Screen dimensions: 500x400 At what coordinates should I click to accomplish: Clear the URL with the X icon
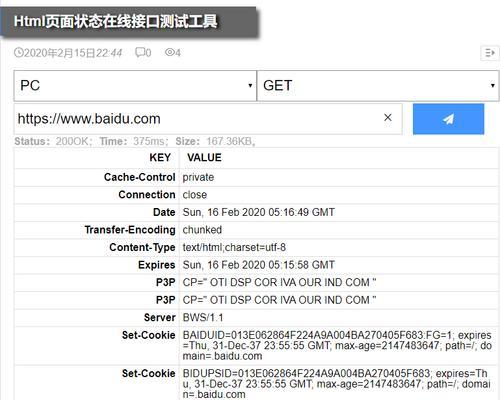click(388, 117)
